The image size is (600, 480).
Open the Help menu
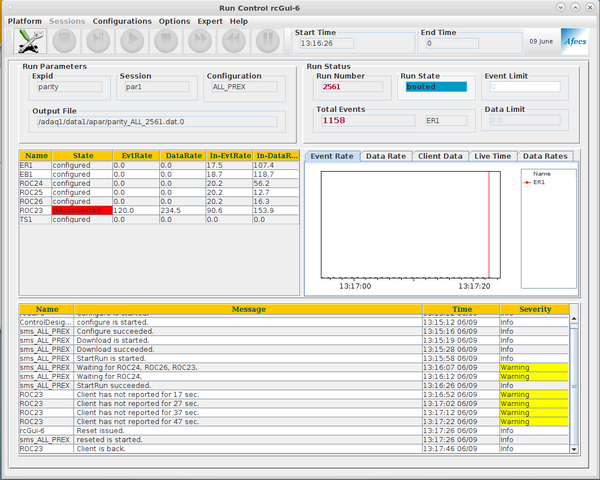point(239,21)
